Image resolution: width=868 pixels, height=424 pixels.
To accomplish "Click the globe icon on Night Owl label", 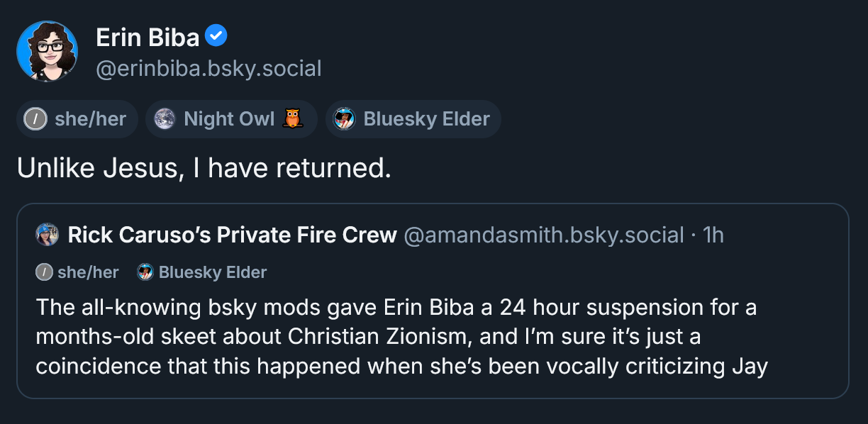I will click(165, 119).
